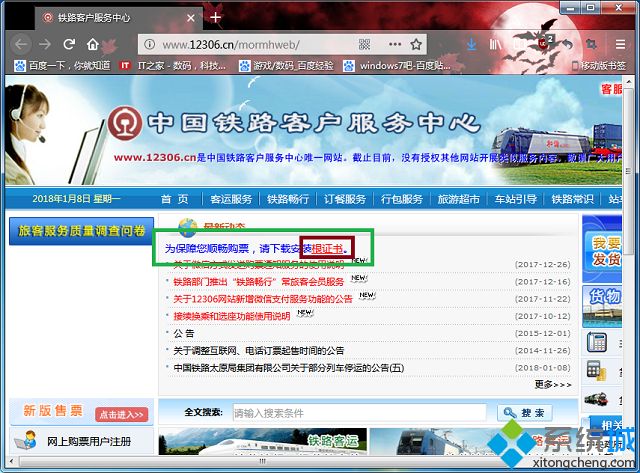This screenshot has height=473, width=640.
Task: Open the 百度一下，你就知道 bookmark
Action: (62, 65)
